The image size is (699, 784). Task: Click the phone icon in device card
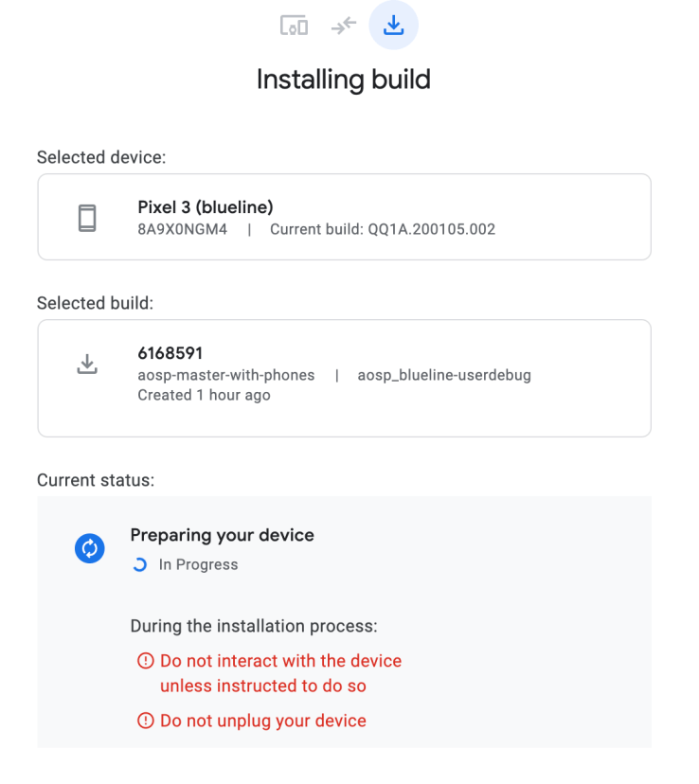87,218
